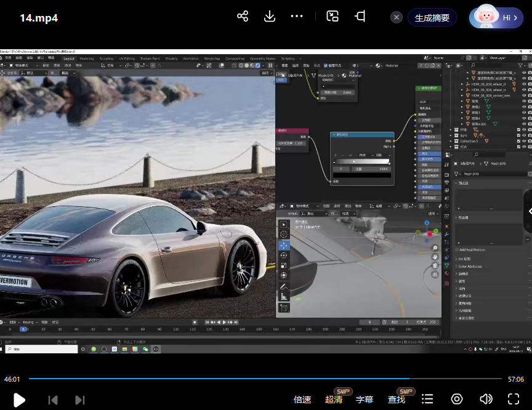Open the UV Editing workspace tab
Image resolution: width=532 pixels, height=410 pixels.
(126, 58)
